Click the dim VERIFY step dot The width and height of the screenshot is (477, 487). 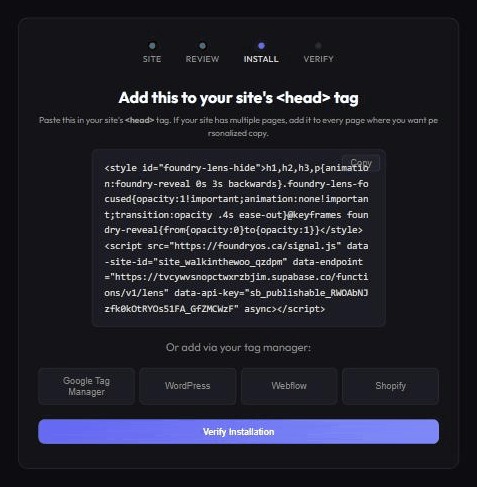pos(318,46)
